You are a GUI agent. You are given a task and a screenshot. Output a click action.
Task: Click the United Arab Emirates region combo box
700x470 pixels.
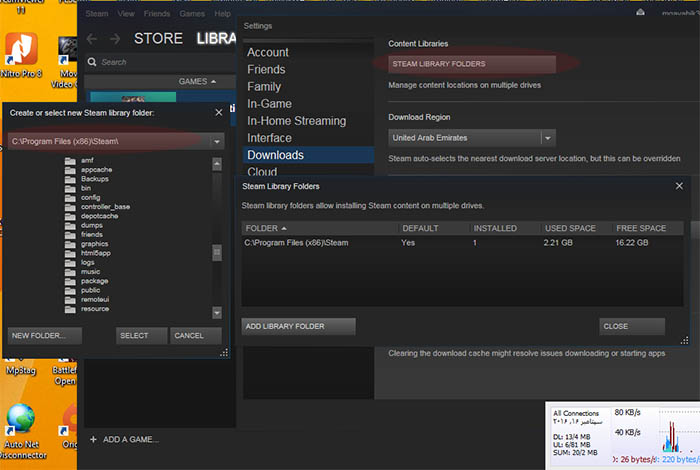click(x=472, y=138)
